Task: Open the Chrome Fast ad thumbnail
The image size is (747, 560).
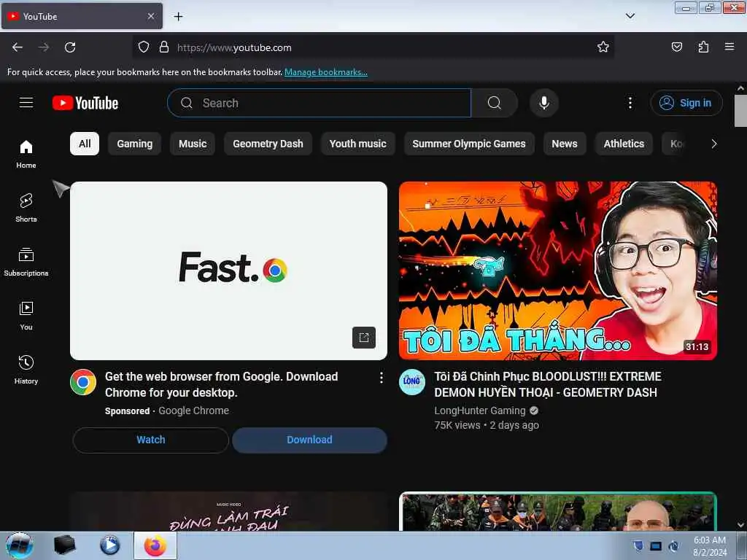Action: click(x=228, y=271)
